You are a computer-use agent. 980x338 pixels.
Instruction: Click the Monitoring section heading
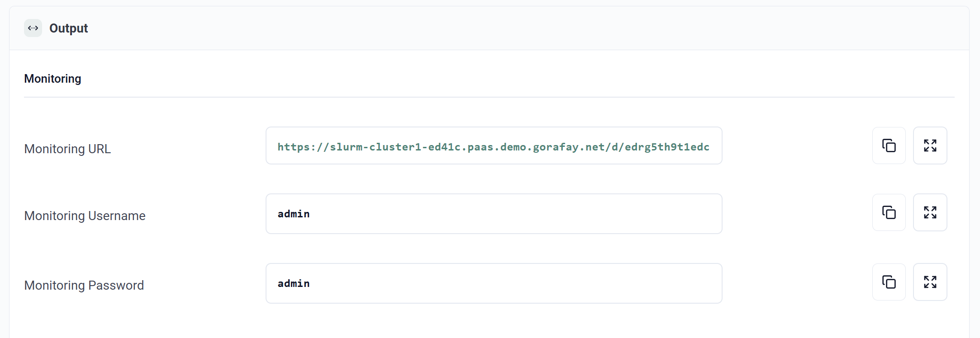click(52, 79)
